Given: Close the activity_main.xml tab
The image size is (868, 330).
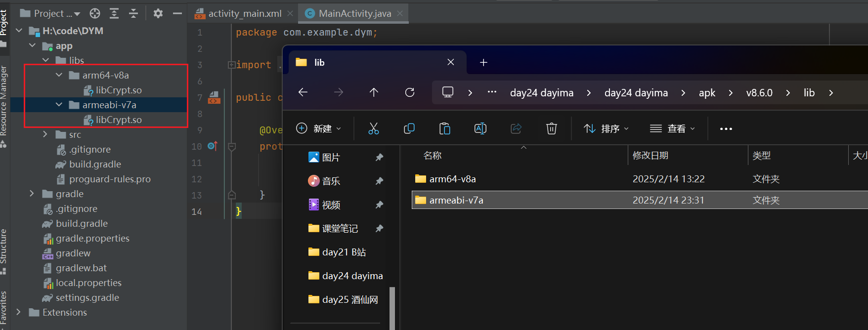Looking at the screenshot, I should (x=290, y=13).
